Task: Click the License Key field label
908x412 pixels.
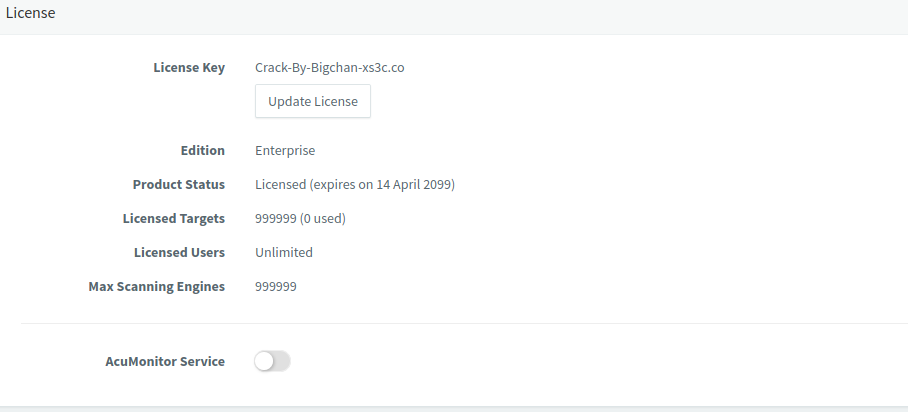Action: [x=189, y=68]
